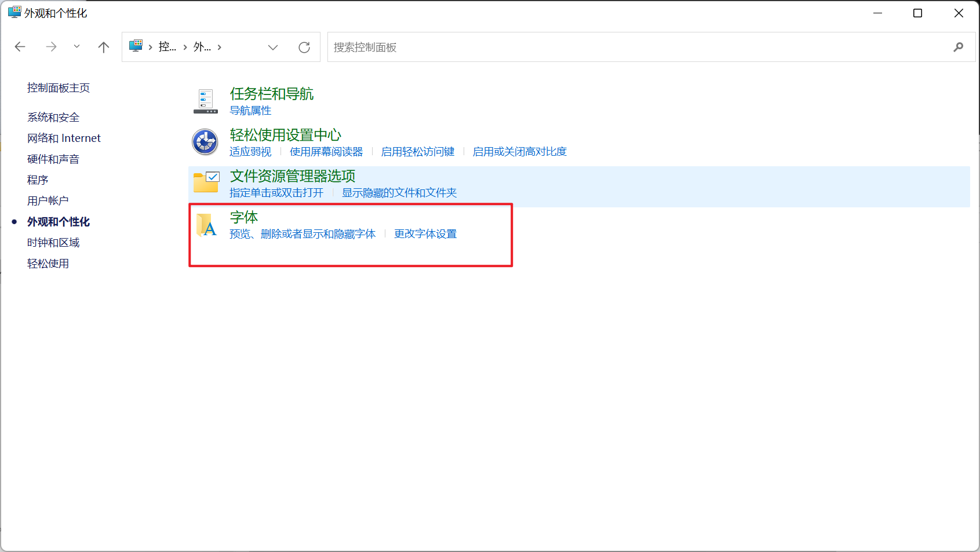Open 启用或关闭高对比度
The width and height of the screenshot is (980, 552).
(519, 151)
